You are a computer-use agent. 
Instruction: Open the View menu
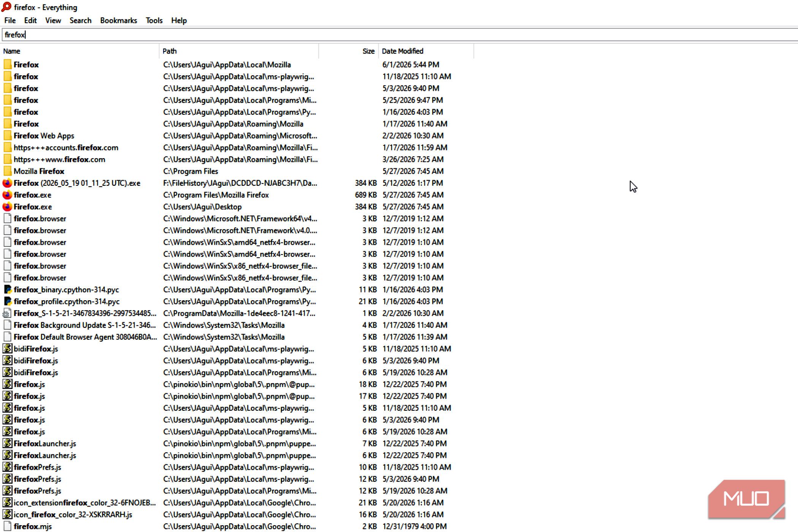pyautogui.click(x=53, y=21)
